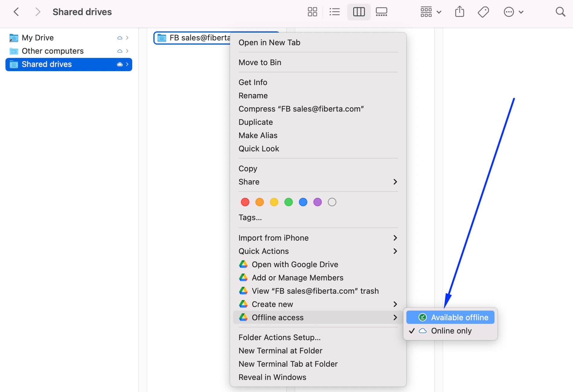
Task: Expand Other computers with its chevron
Action: 127,51
